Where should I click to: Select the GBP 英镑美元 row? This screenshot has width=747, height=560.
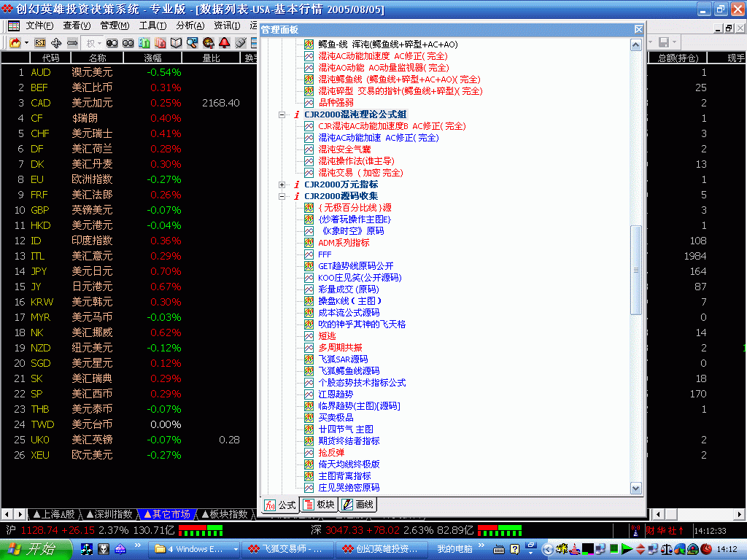(128, 210)
